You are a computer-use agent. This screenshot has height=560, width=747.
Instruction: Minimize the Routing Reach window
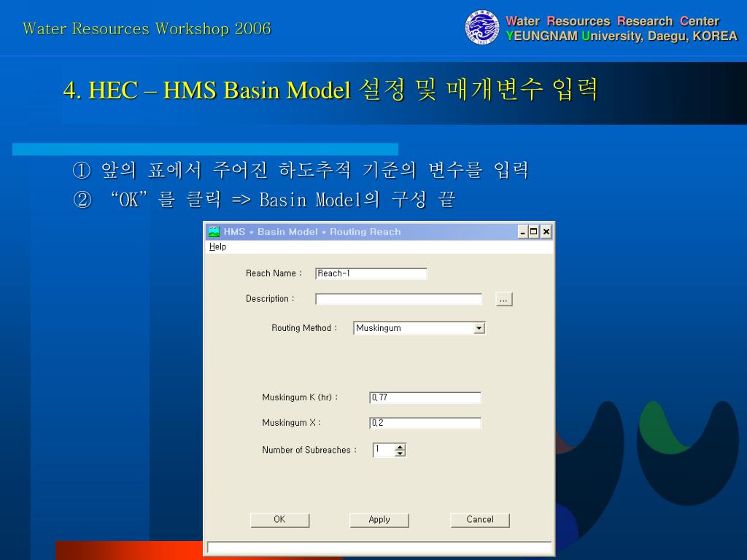coord(522,232)
